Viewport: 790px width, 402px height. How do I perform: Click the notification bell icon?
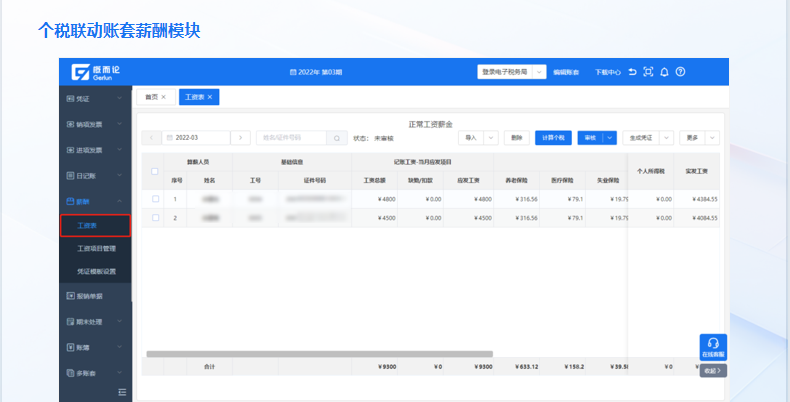click(665, 72)
